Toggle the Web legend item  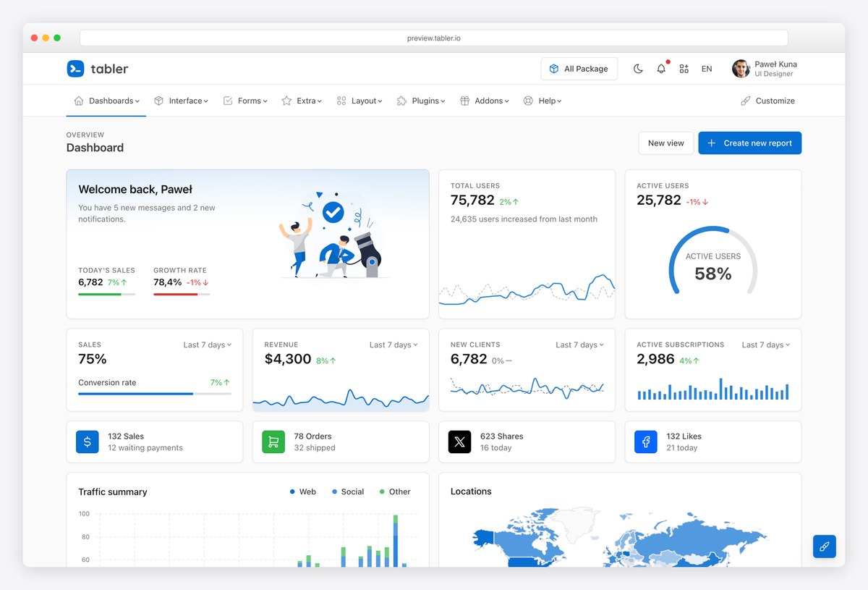pyautogui.click(x=303, y=492)
